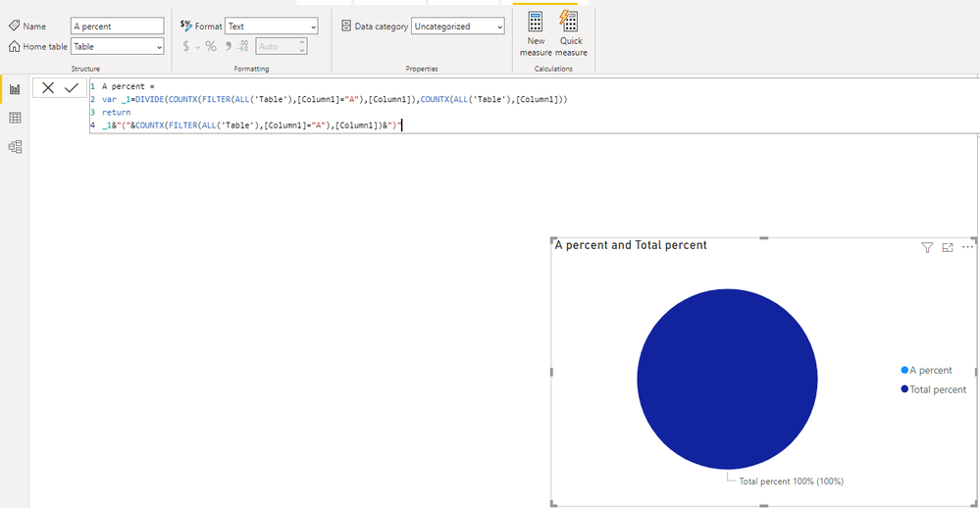
Task: Commit formula with checkmark icon
Action: [72, 88]
